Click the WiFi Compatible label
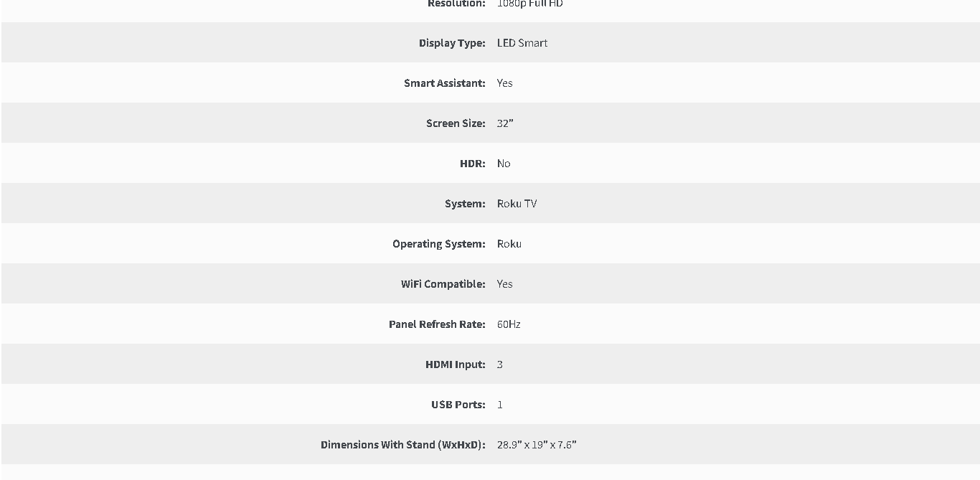980x480 pixels. tap(443, 284)
